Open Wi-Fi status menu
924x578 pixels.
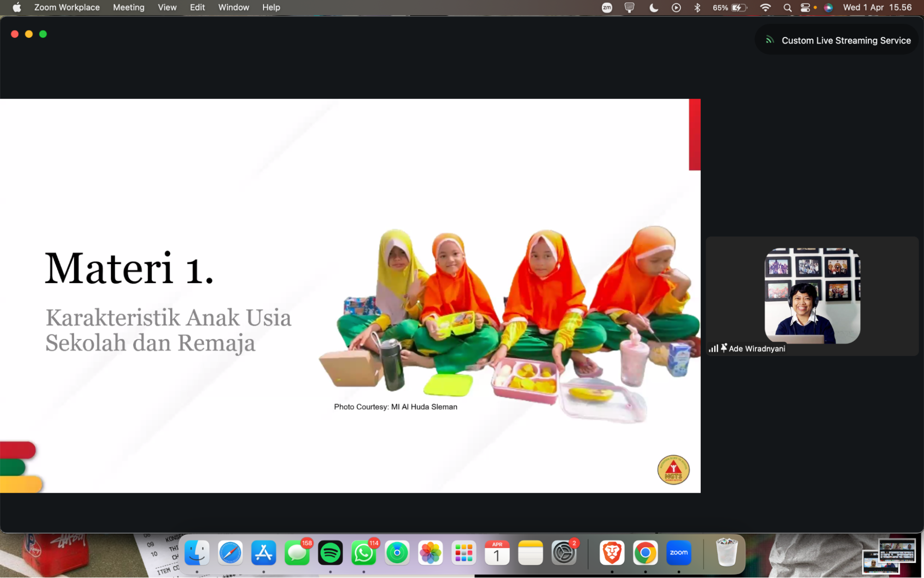coord(765,7)
